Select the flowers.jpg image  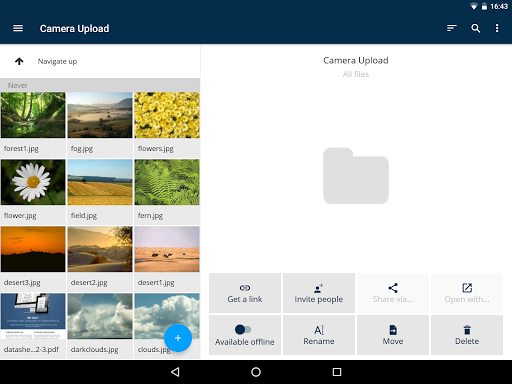click(x=167, y=115)
